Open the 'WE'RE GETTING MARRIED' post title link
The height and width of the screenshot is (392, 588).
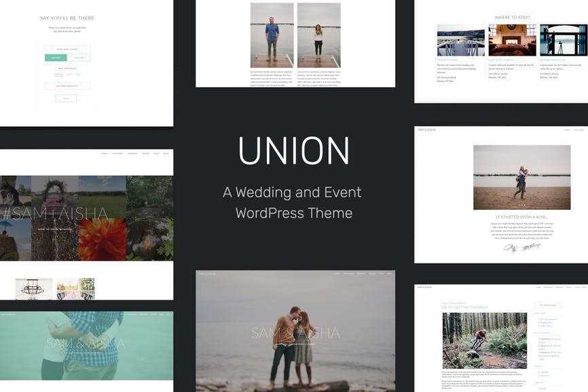(x=464, y=307)
